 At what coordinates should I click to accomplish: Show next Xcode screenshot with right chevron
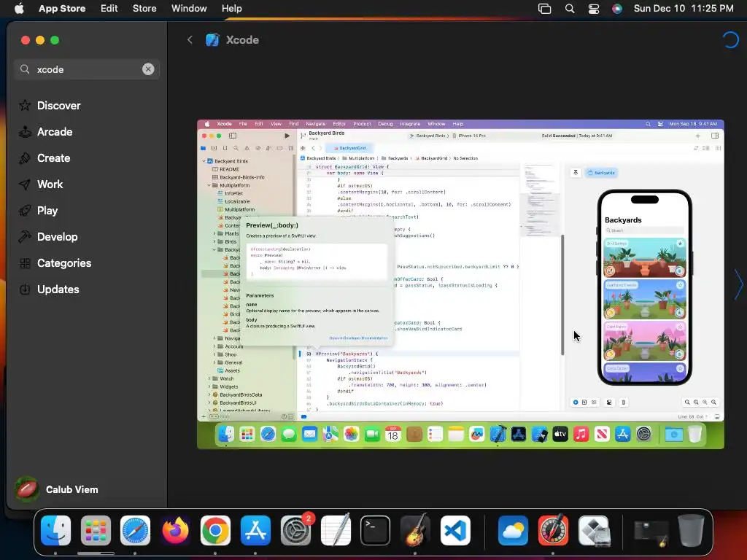click(738, 284)
